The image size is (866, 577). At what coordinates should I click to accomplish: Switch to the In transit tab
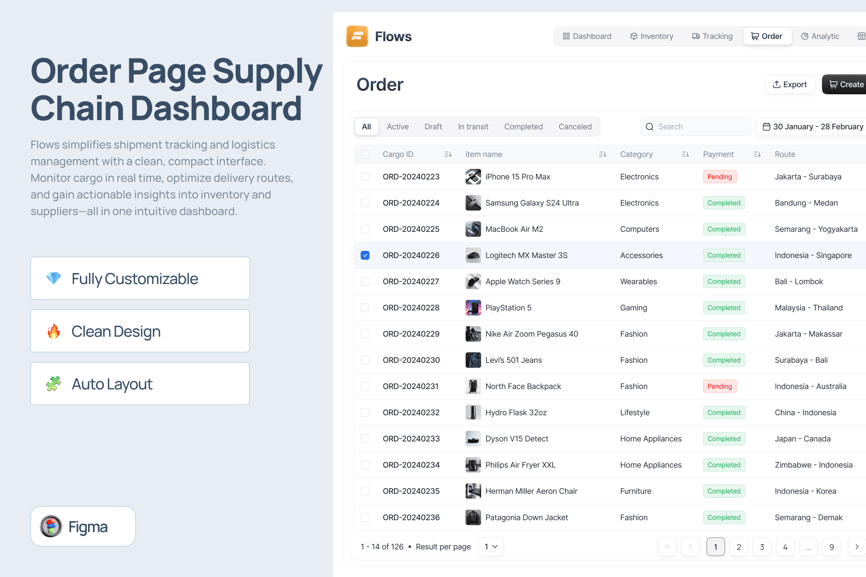coord(473,127)
